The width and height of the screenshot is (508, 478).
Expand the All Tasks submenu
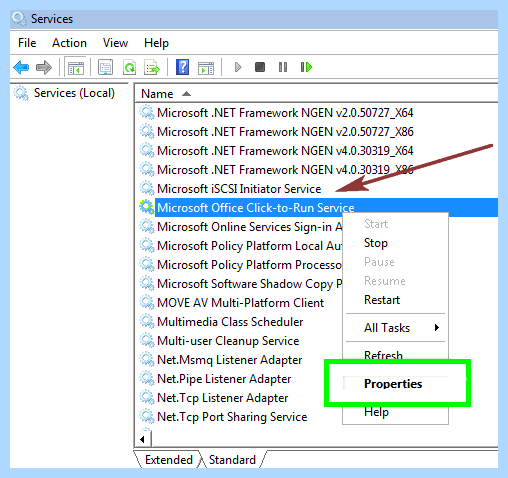395,328
